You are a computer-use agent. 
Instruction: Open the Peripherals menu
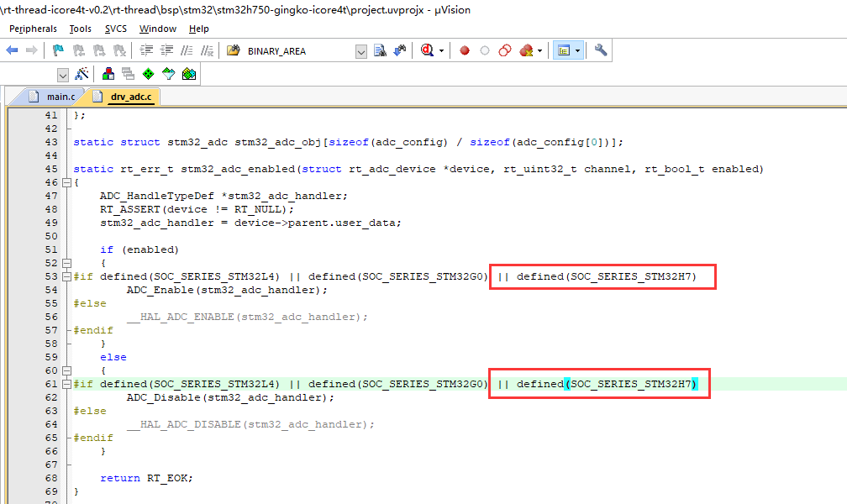33,29
